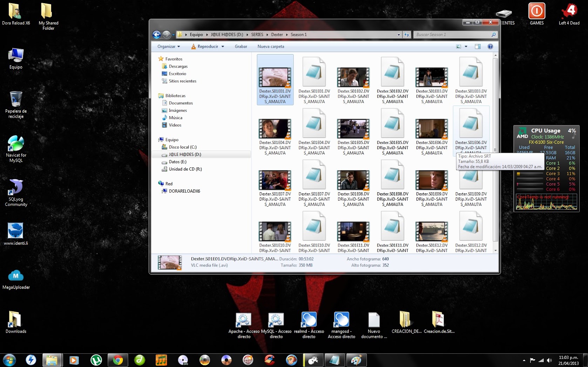This screenshot has height=367, width=588.
Task: Select DORARELOADX6 under Red in sidebar
Action: tap(184, 192)
